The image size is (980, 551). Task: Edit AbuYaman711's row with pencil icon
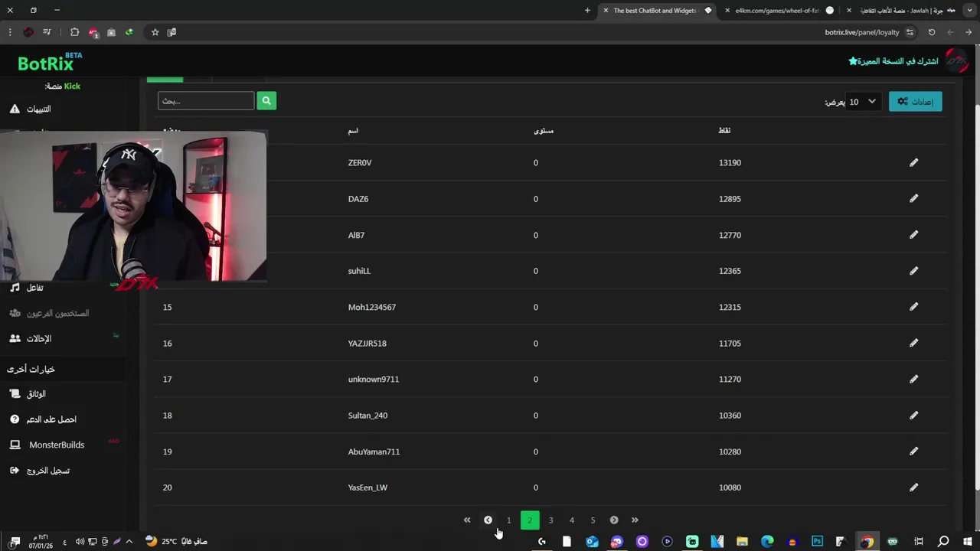pos(913,452)
